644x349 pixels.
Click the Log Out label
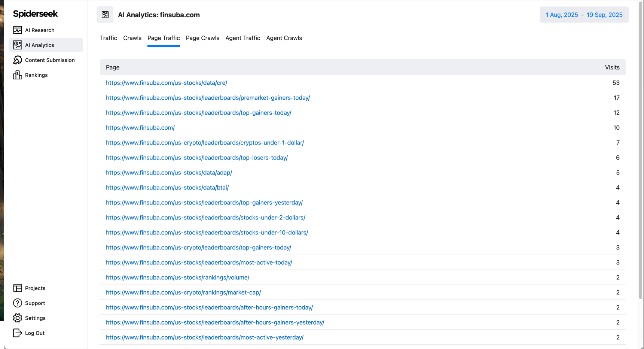(35, 333)
